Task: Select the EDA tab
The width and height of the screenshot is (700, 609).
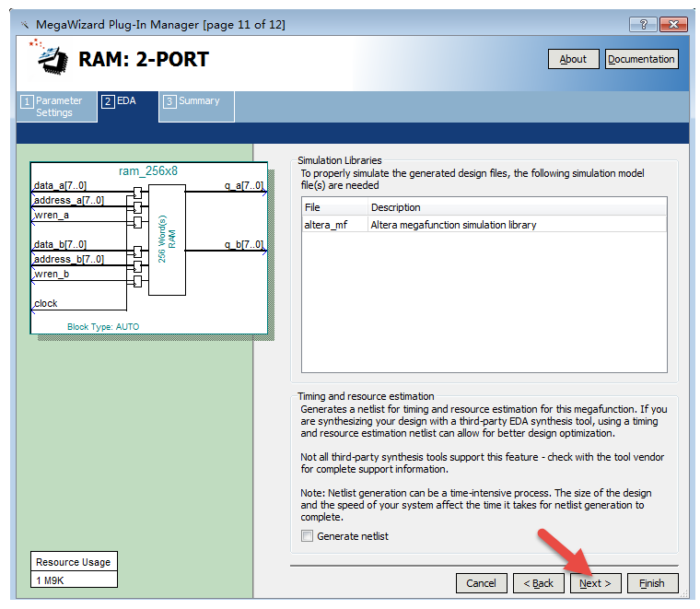Action: pyautogui.click(x=128, y=106)
